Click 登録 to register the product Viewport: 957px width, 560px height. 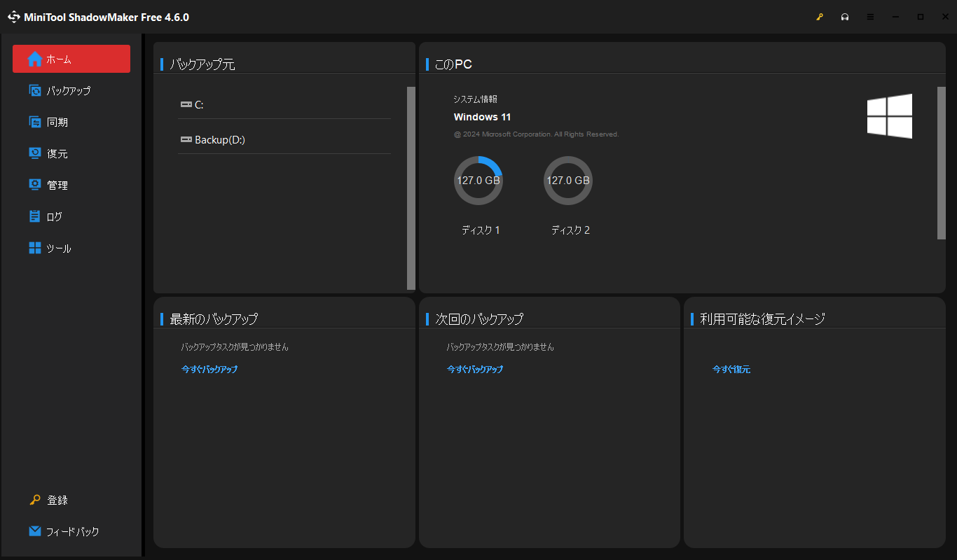coord(71,500)
